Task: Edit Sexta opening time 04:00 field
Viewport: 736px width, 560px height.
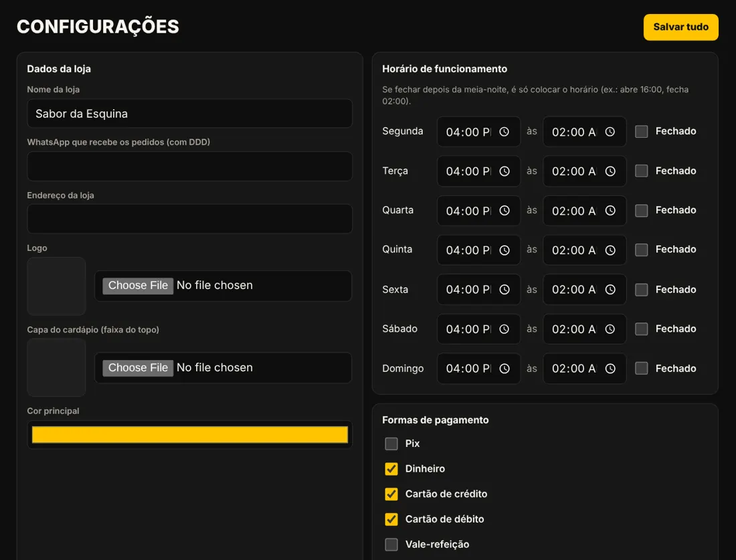Action: pyautogui.click(x=478, y=290)
